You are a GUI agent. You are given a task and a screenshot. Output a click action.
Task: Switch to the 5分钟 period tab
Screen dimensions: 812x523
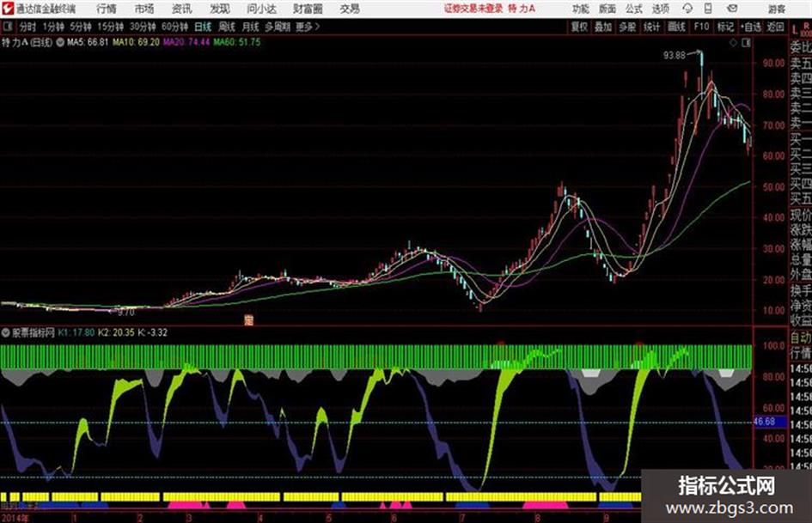point(80,27)
